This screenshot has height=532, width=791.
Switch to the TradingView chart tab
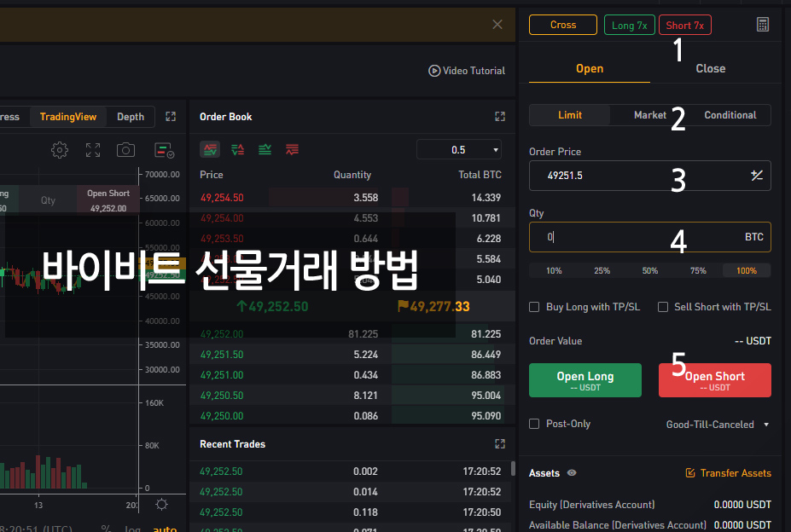coord(68,117)
